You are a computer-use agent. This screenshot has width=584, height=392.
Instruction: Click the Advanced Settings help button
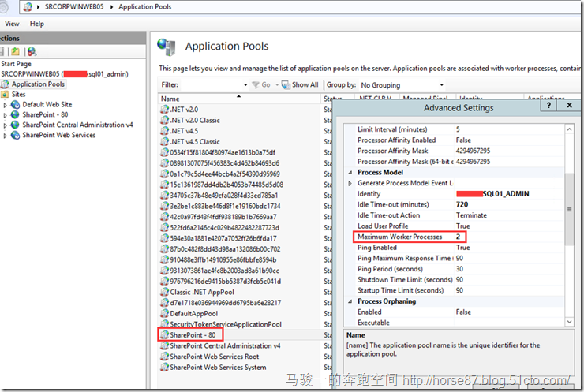point(548,106)
